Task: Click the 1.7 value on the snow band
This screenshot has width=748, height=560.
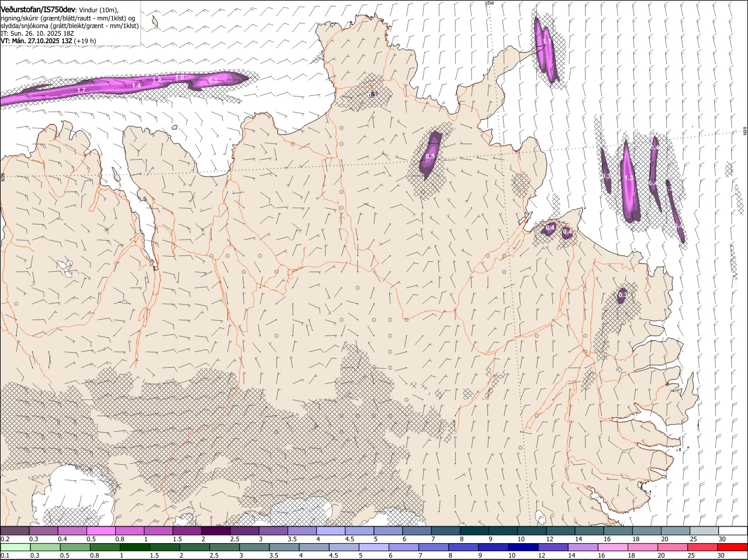Action: (81, 90)
